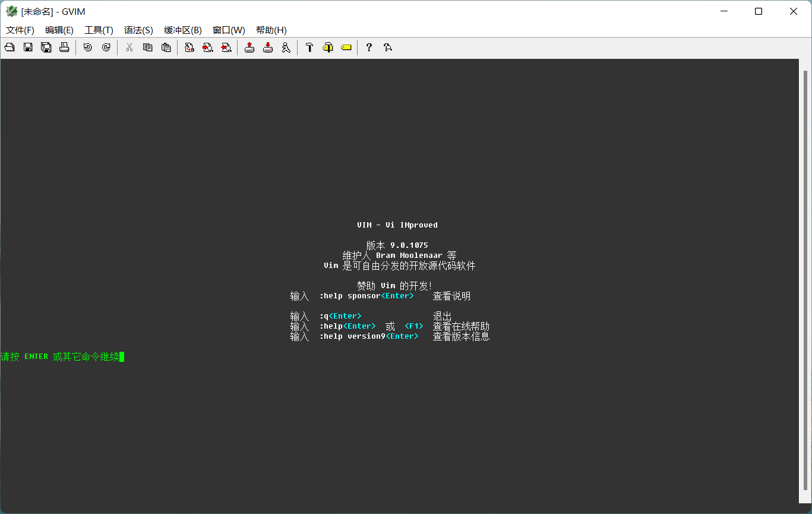Open help with question mark icon
This screenshot has width=812, height=514.
click(x=369, y=48)
